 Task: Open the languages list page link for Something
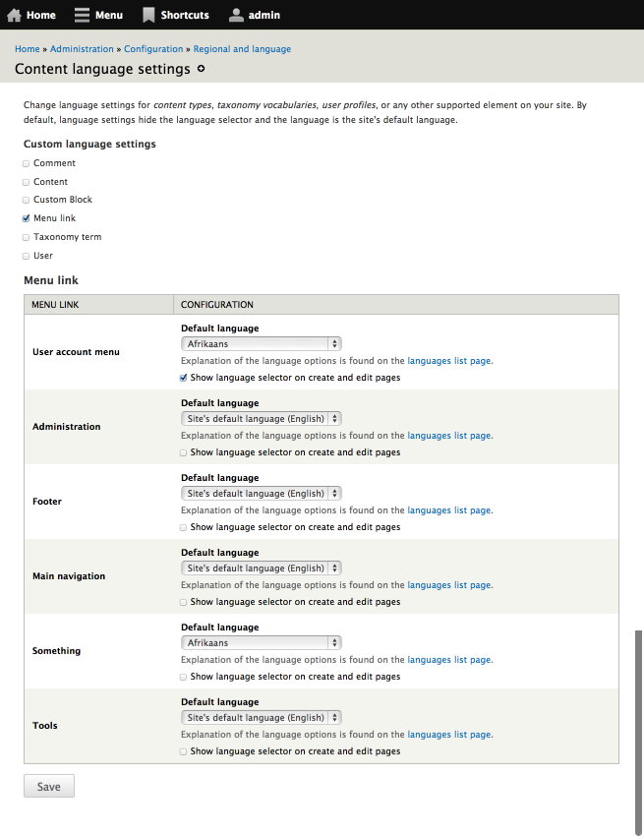point(448,659)
